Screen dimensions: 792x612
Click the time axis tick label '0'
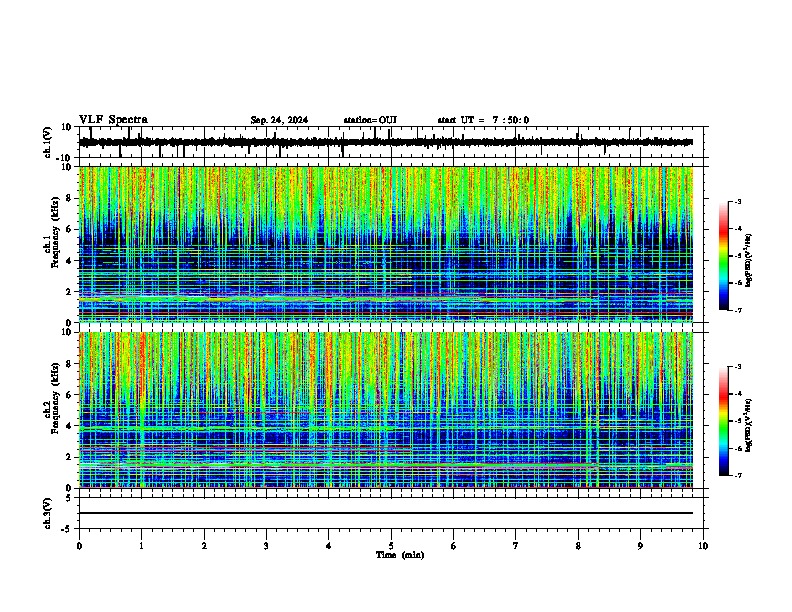point(79,546)
